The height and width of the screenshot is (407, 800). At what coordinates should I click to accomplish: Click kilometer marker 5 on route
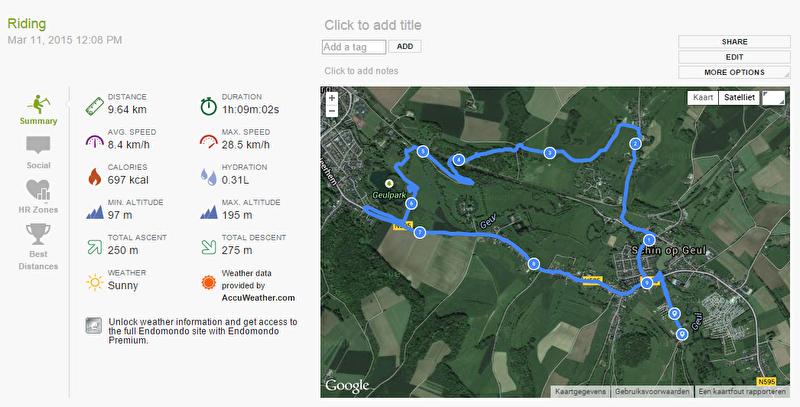click(422, 151)
